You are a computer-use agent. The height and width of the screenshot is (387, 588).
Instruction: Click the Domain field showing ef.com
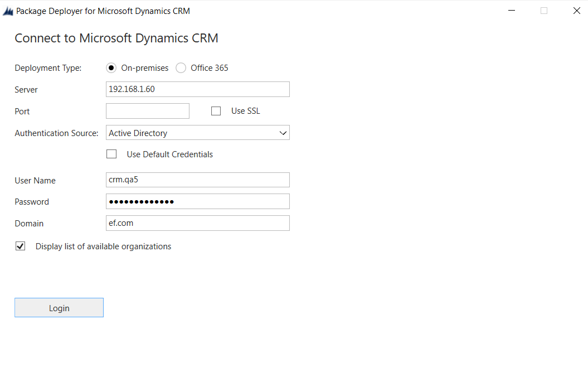(x=197, y=223)
